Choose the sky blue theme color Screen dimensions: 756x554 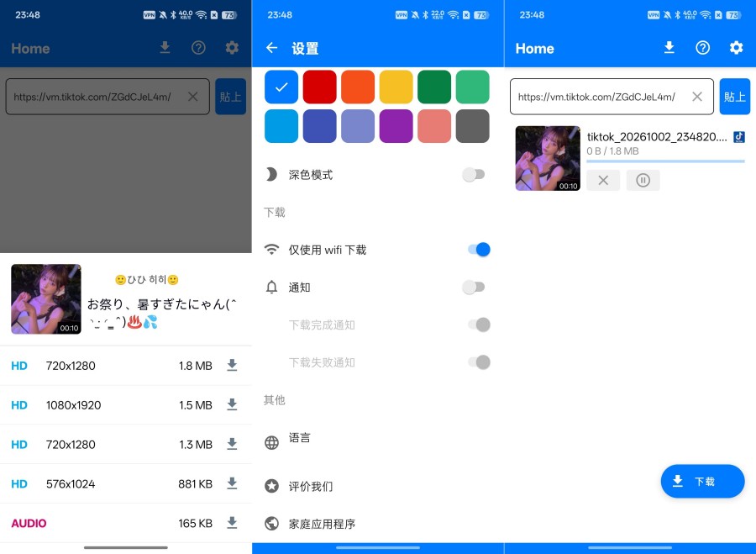281,126
